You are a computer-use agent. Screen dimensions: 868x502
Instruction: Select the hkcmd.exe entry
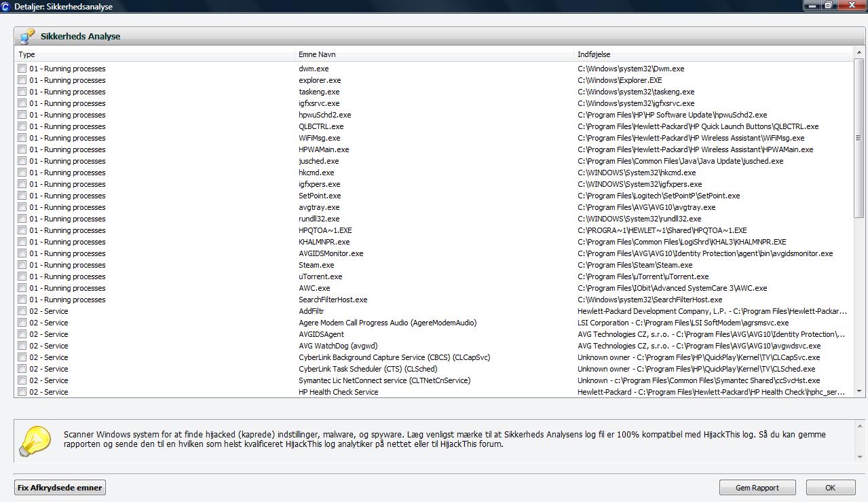click(316, 173)
